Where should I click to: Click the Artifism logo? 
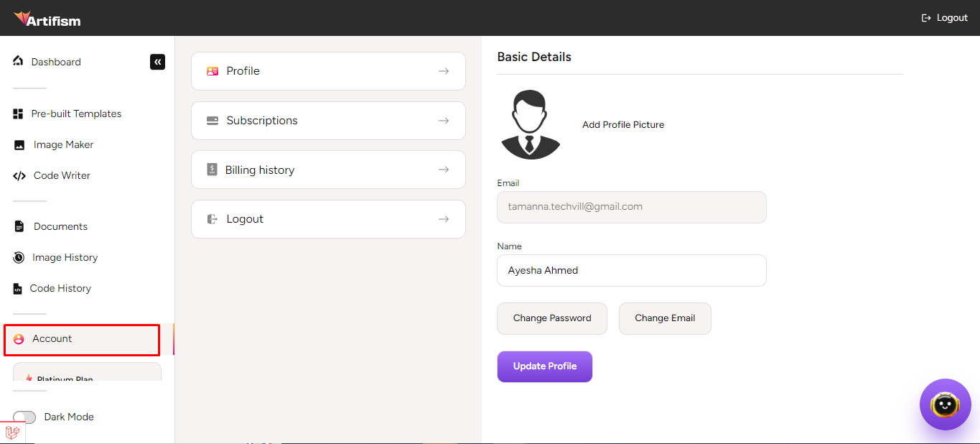click(47, 19)
